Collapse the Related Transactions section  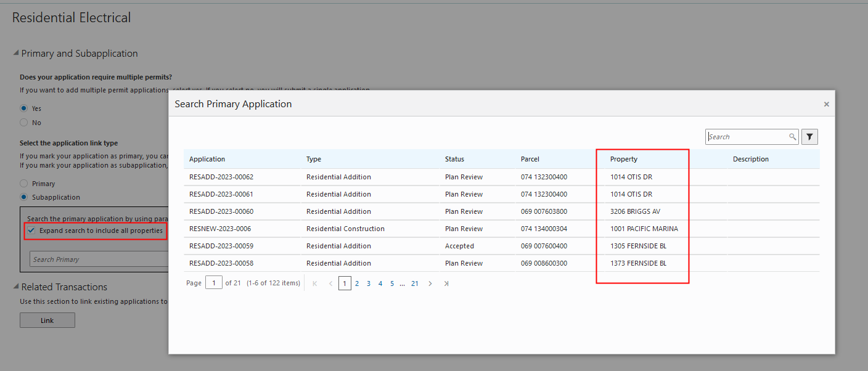[x=15, y=287]
